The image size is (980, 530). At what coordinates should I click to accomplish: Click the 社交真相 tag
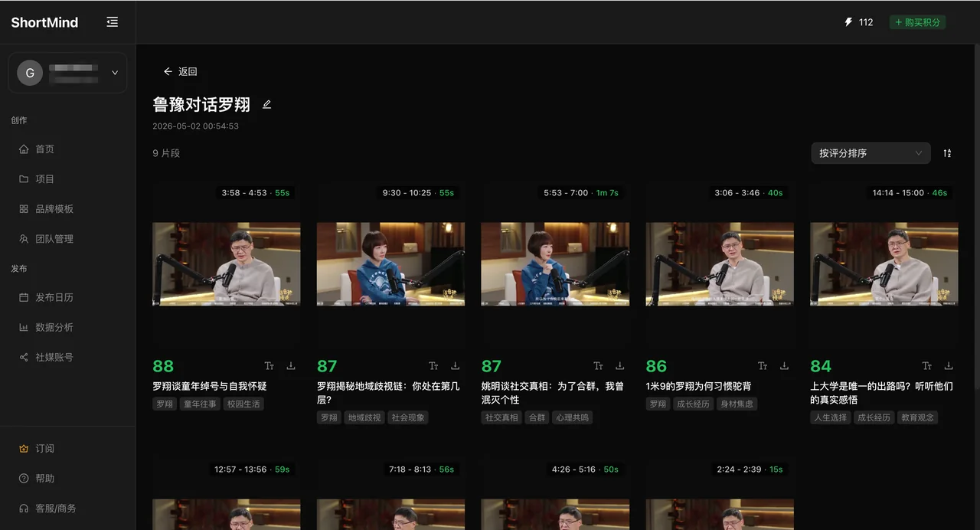tap(501, 417)
